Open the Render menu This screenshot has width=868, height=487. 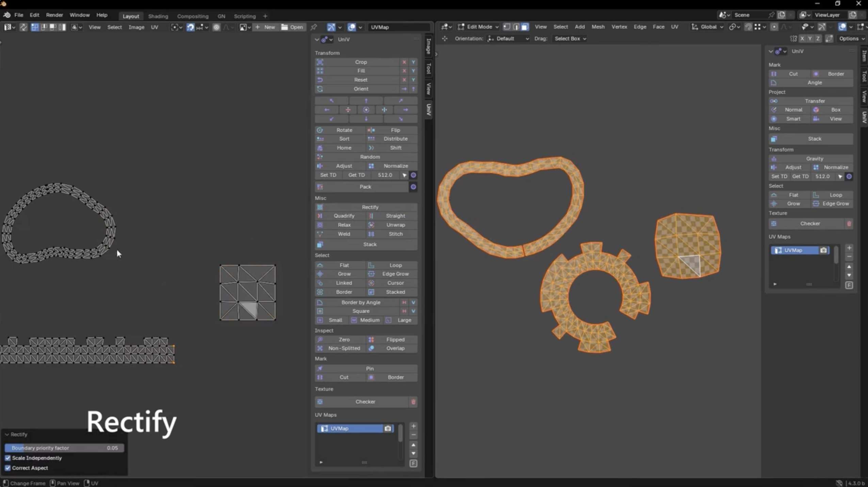click(x=54, y=15)
